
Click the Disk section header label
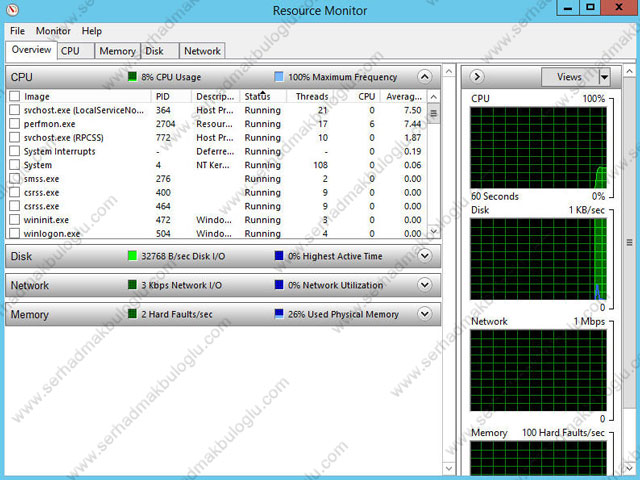[x=21, y=256]
